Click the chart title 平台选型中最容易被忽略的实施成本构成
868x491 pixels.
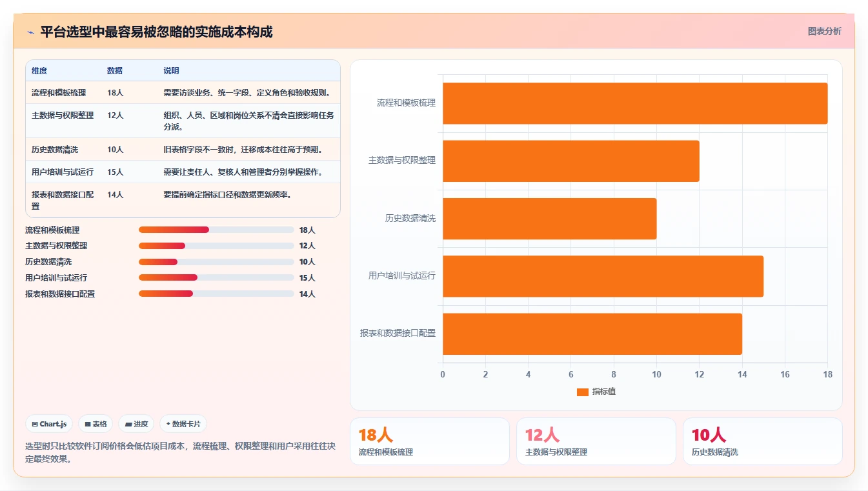156,32
